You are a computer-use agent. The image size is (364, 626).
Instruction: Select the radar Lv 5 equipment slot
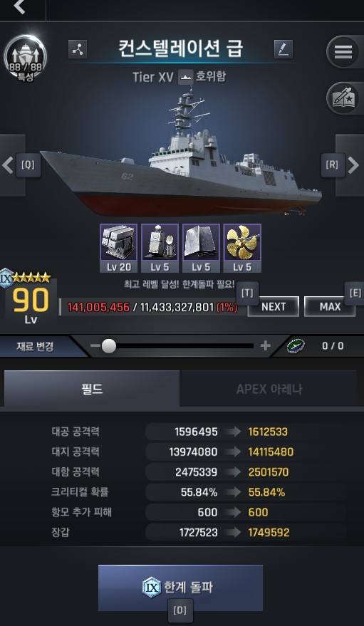click(x=160, y=248)
